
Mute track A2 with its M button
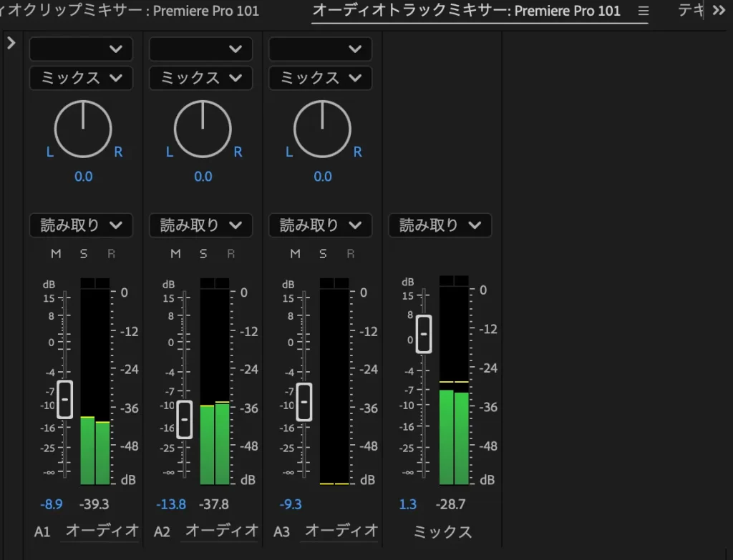175,253
